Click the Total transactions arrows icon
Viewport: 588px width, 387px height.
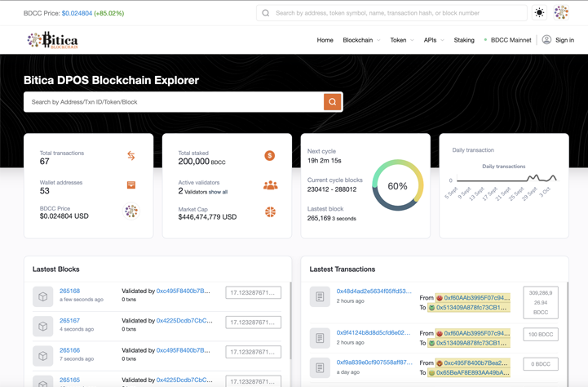tap(130, 155)
